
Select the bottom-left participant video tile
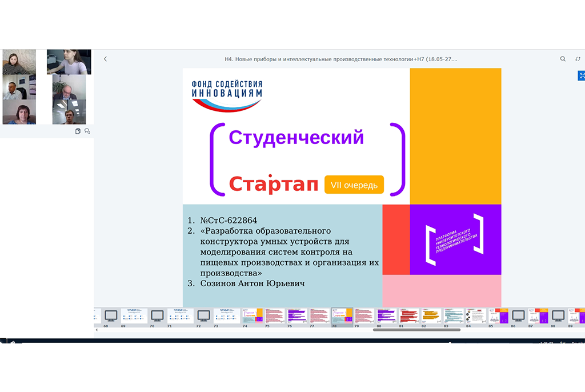point(19,111)
